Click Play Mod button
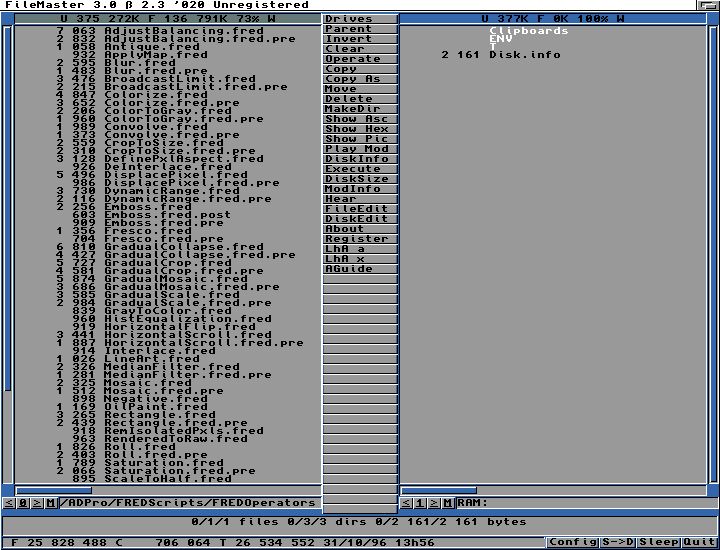The height and width of the screenshot is (550, 720). point(360,149)
